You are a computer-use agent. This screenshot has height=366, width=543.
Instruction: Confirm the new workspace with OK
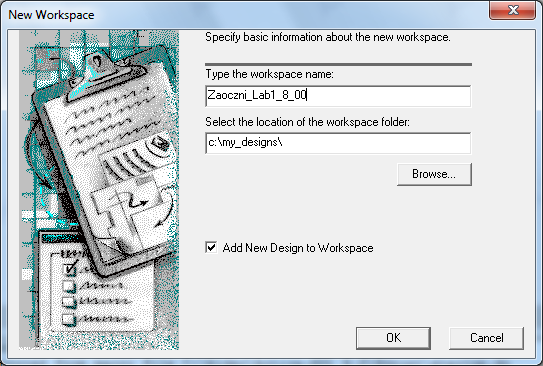[393, 338]
